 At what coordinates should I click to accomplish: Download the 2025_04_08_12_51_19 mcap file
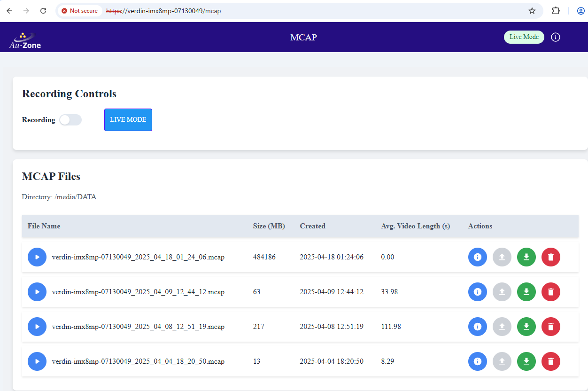[x=526, y=327]
